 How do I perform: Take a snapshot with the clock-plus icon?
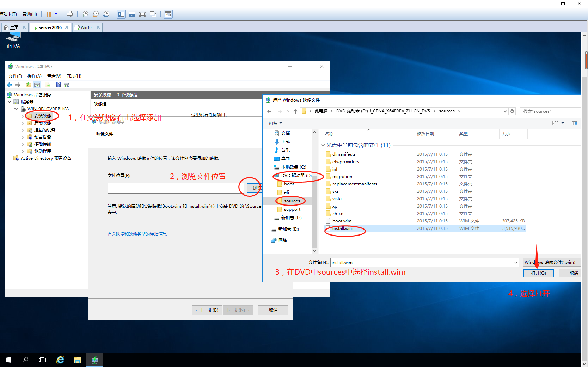85,14
